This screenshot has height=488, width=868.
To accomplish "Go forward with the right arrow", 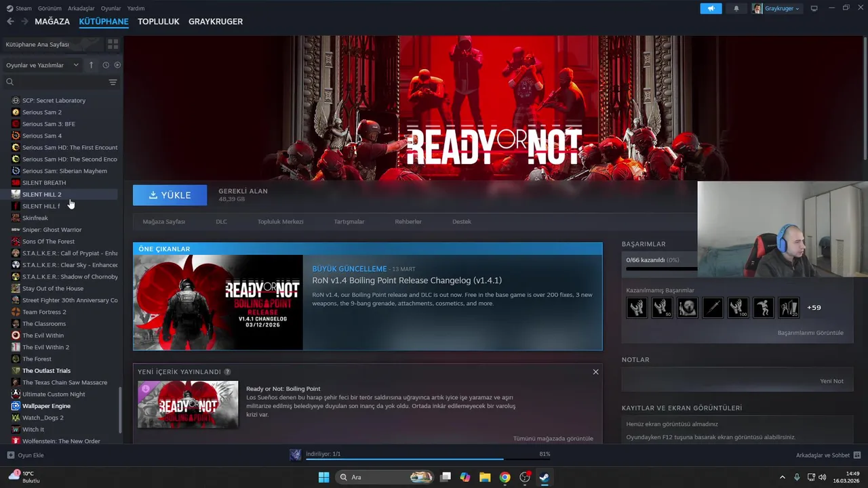I will (x=24, y=22).
